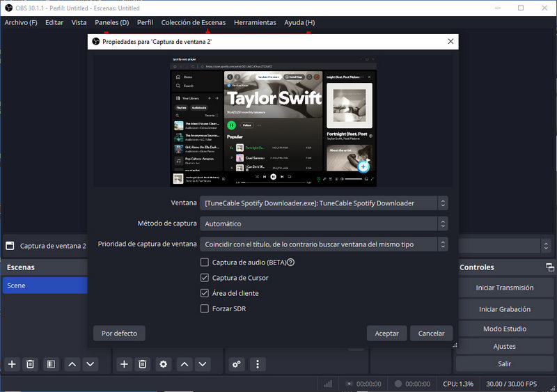Click Cancelar button
This screenshot has height=392, width=557.
tap(431, 334)
